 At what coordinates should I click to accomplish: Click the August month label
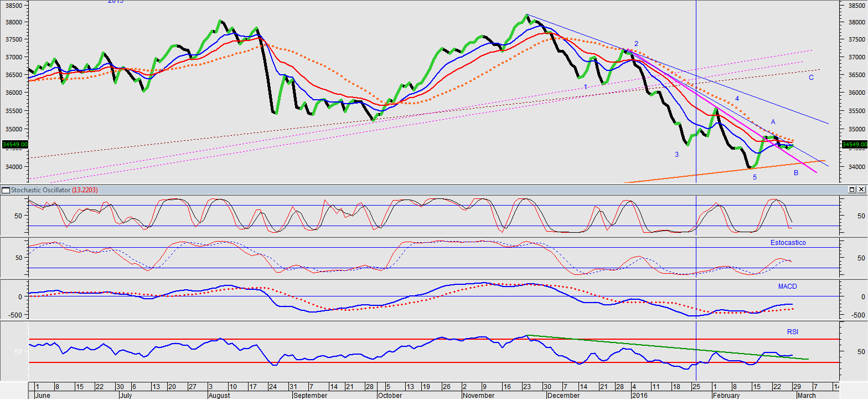219,395
